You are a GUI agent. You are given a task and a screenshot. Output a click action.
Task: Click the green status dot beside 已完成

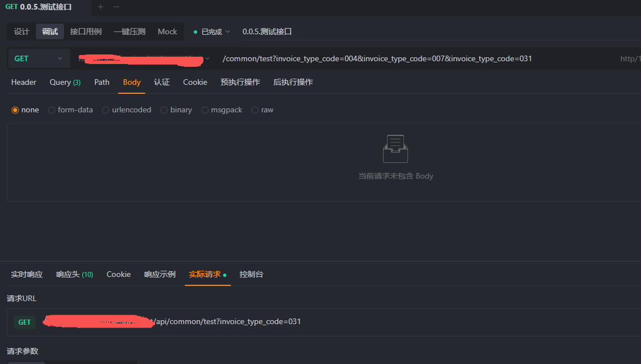(196, 31)
